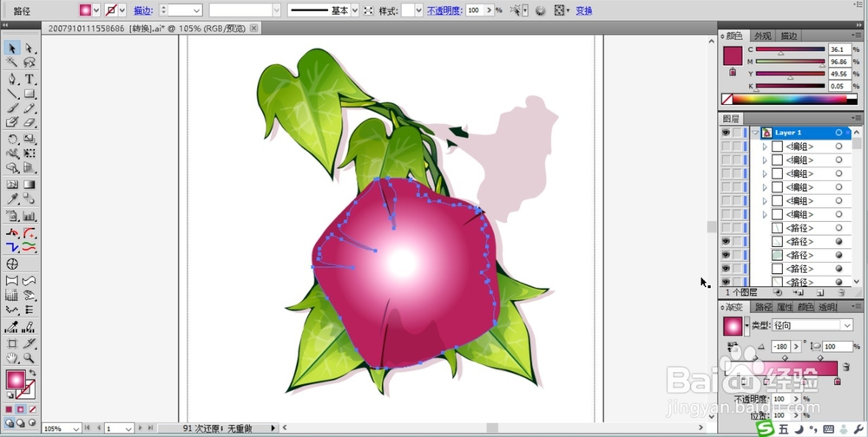Viewport: 868px width, 437px height.
Task: Swap fill and stroke arrows icon
Action: 33,373
